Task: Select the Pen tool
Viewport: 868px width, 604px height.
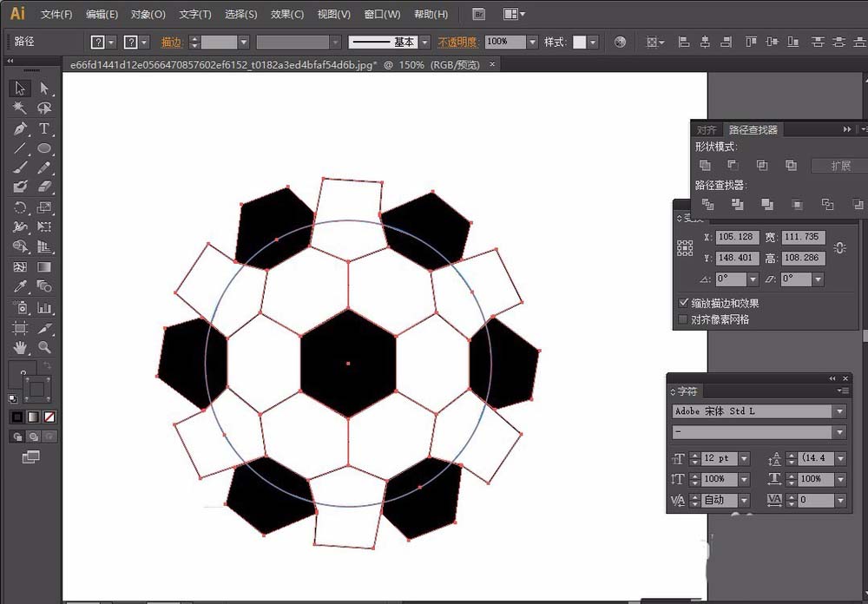Action: [20, 128]
